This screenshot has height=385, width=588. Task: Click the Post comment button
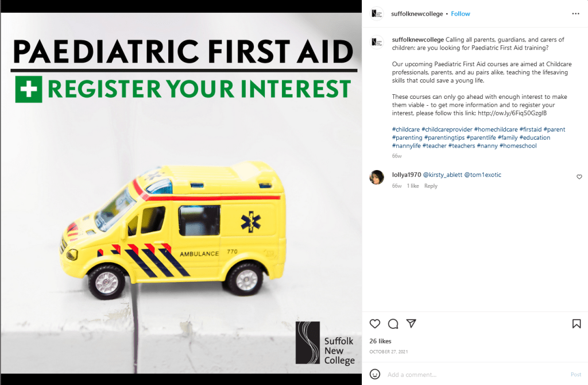575,375
